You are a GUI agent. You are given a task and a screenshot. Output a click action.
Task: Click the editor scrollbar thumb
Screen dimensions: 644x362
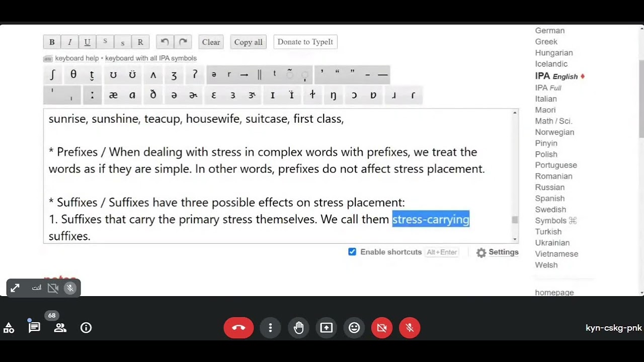coord(515,220)
